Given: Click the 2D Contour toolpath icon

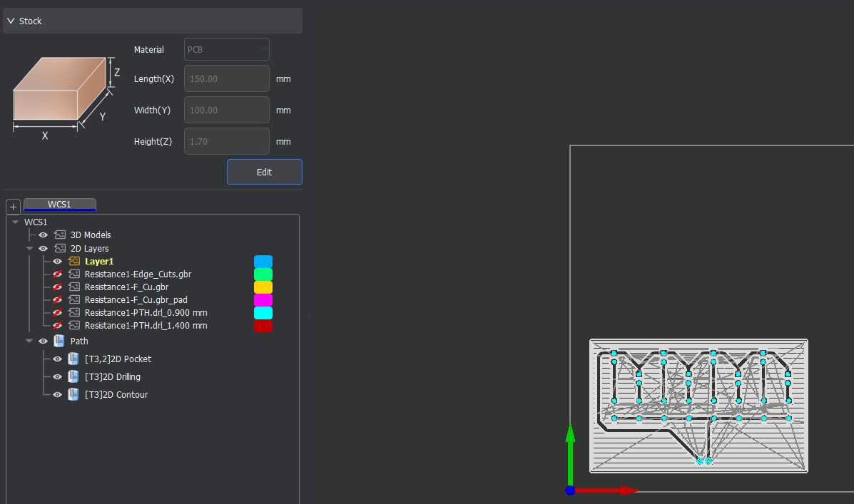Looking at the screenshot, I should (x=73, y=395).
